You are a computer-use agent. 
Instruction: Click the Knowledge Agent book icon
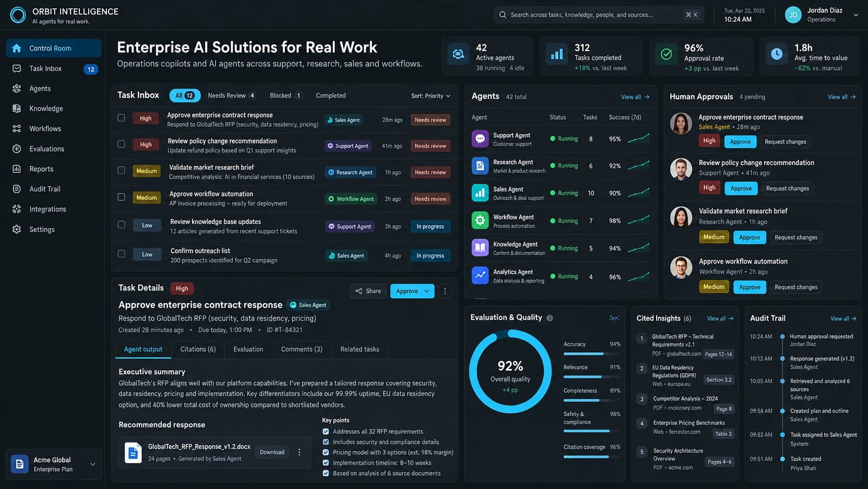pyautogui.click(x=480, y=248)
